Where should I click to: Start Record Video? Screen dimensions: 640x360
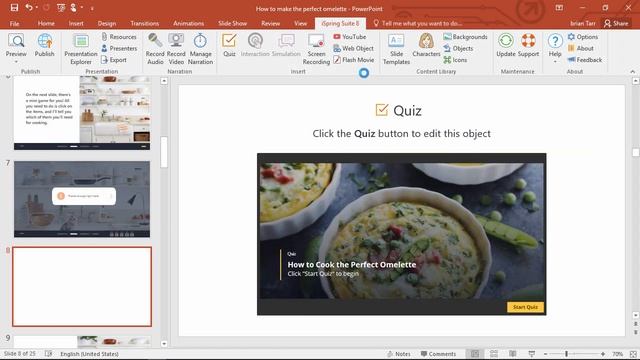coord(176,49)
